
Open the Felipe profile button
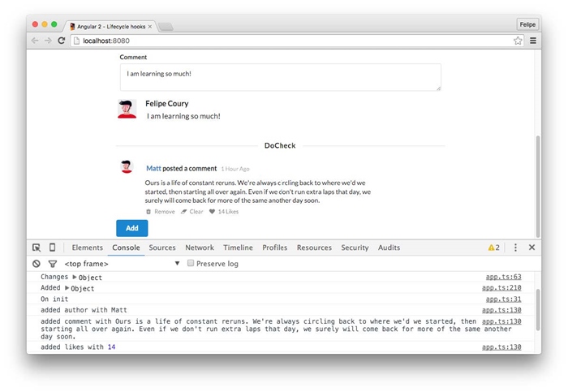click(527, 24)
